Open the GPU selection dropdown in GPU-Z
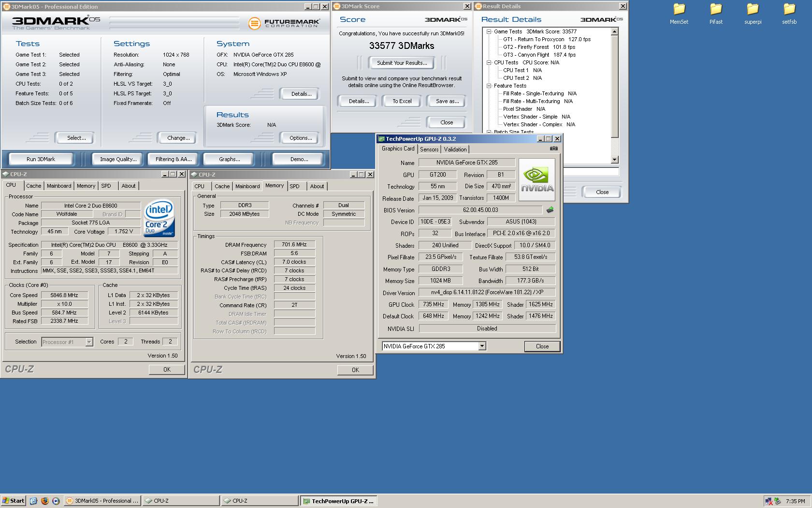Image resolution: width=812 pixels, height=508 pixels. [x=482, y=346]
